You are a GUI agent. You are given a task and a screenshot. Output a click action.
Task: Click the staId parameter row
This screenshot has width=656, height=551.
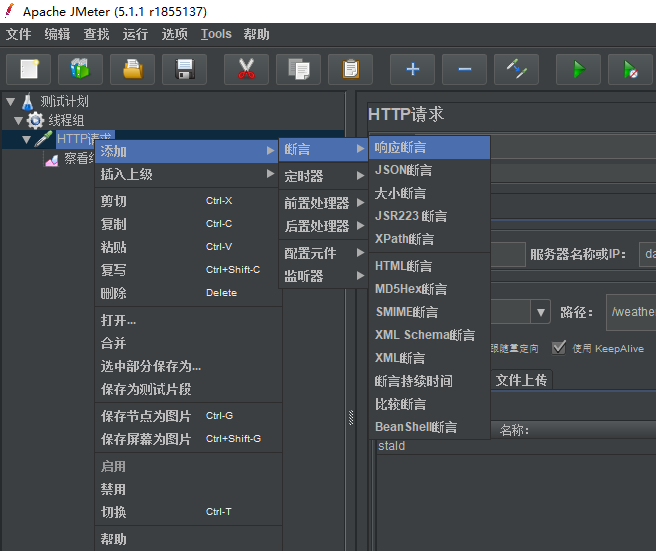516,446
